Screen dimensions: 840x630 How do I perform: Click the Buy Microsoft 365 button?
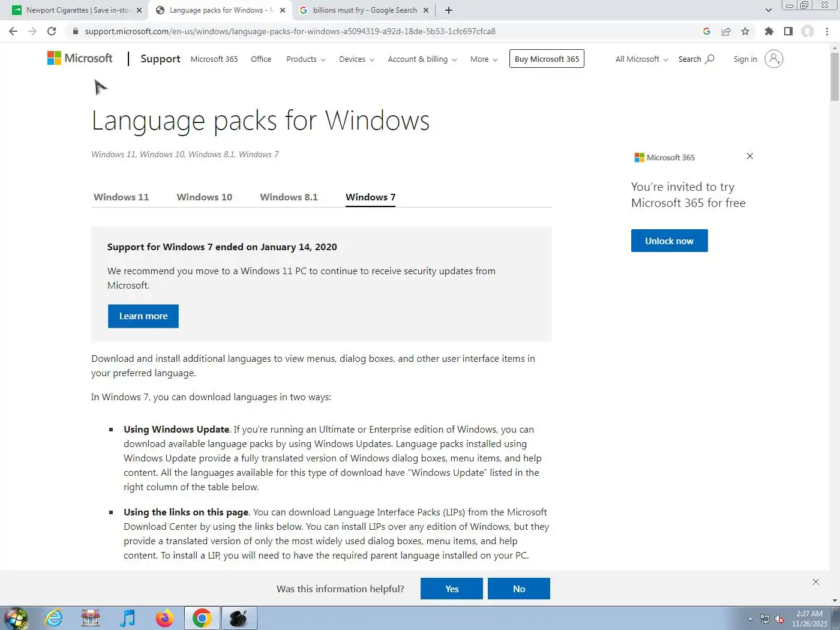tap(547, 59)
